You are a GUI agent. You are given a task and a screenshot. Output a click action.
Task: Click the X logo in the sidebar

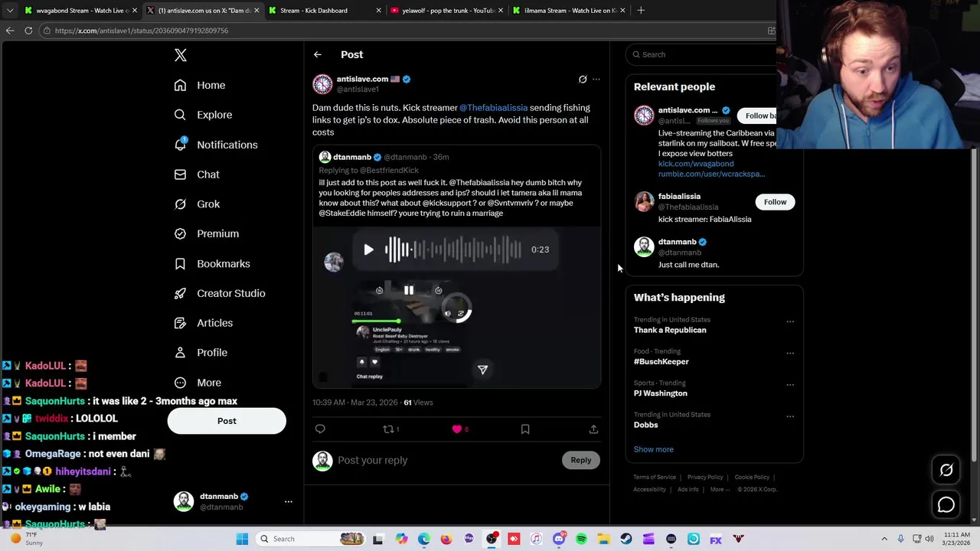coord(181,55)
